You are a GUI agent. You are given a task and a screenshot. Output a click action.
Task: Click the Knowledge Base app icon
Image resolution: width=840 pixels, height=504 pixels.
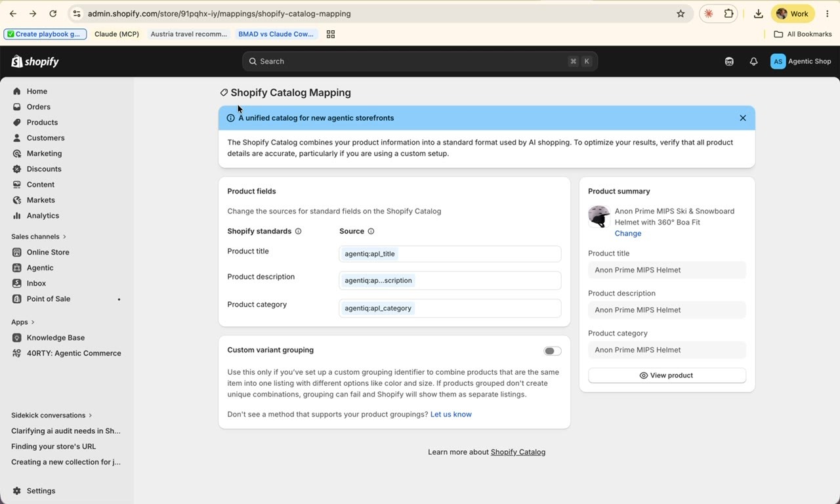[x=17, y=337]
